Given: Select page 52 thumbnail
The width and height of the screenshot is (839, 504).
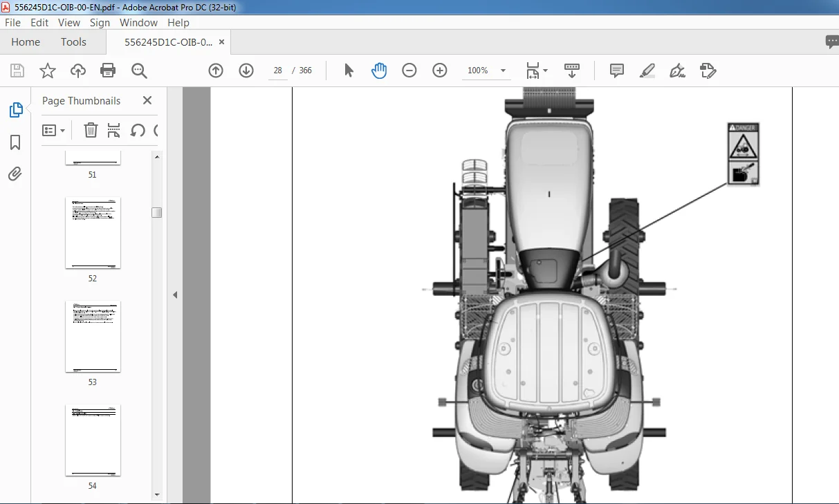Looking at the screenshot, I should (x=93, y=233).
